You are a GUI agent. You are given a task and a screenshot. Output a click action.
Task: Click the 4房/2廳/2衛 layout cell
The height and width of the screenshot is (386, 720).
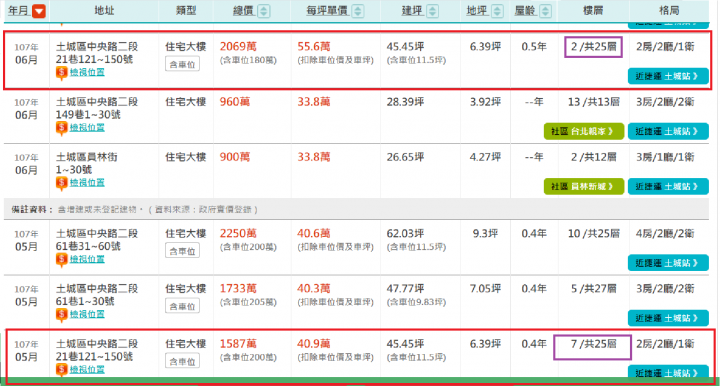[665, 233]
